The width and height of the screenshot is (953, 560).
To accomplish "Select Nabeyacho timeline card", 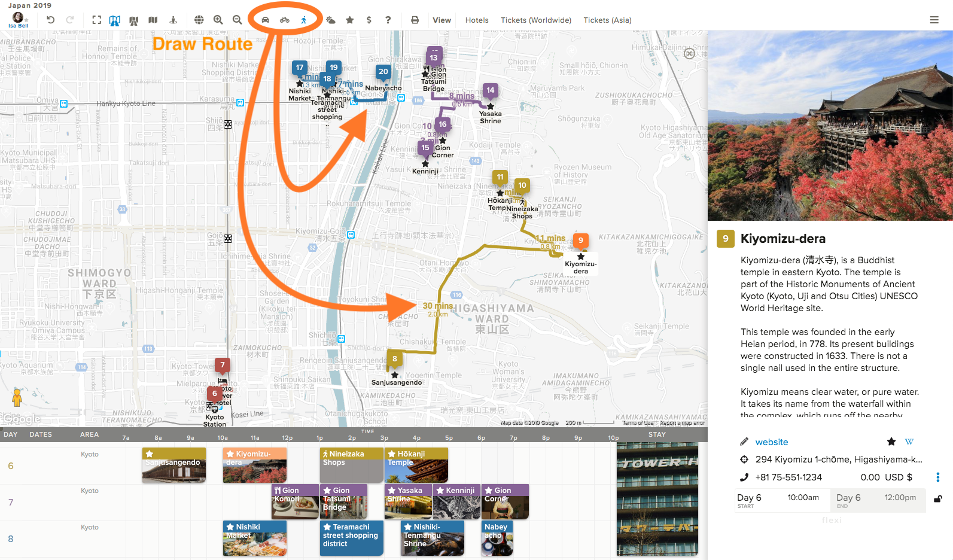I will pos(497,538).
